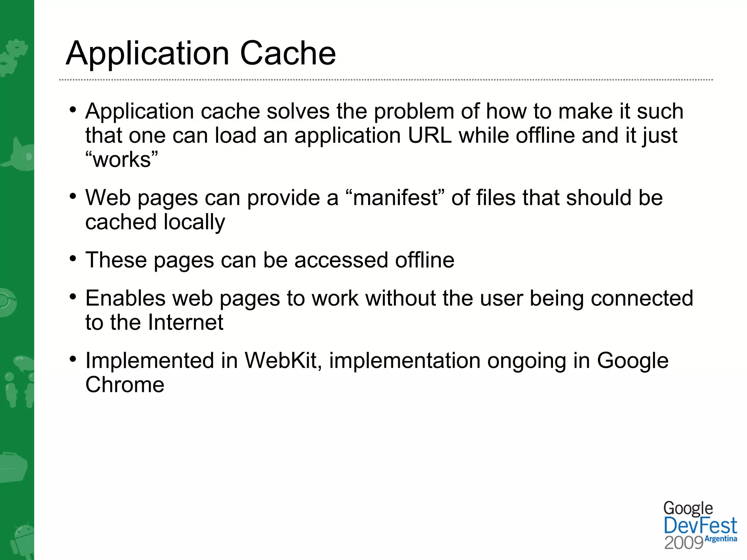This screenshot has width=747, height=560.
Task: Click "These pages can be accessed offline"
Action: pos(270,260)
